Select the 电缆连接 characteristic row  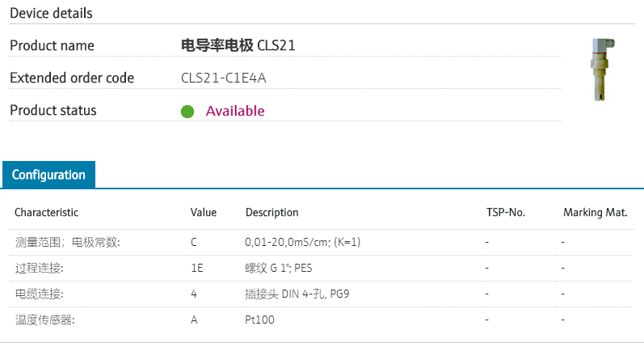(39, 294)
